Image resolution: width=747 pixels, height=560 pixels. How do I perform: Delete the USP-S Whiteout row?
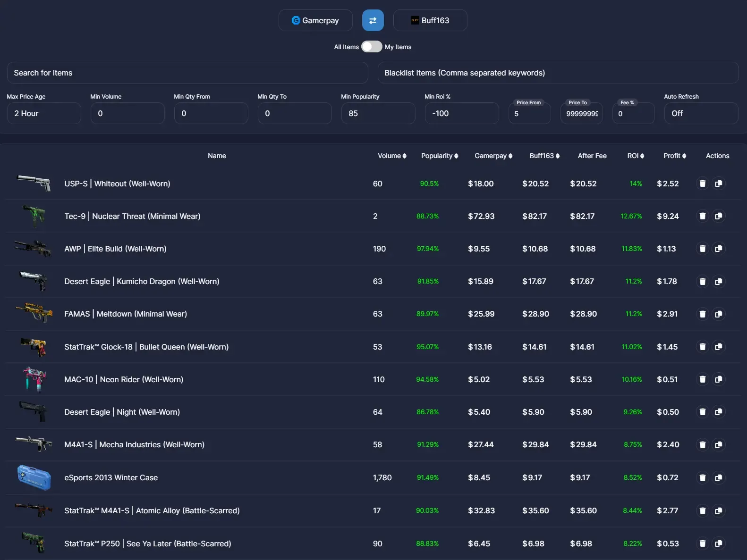703,184
